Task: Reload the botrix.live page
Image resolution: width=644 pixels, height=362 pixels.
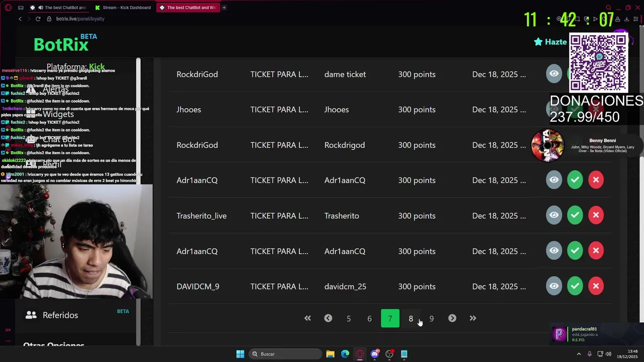Action: pos(38,19)
